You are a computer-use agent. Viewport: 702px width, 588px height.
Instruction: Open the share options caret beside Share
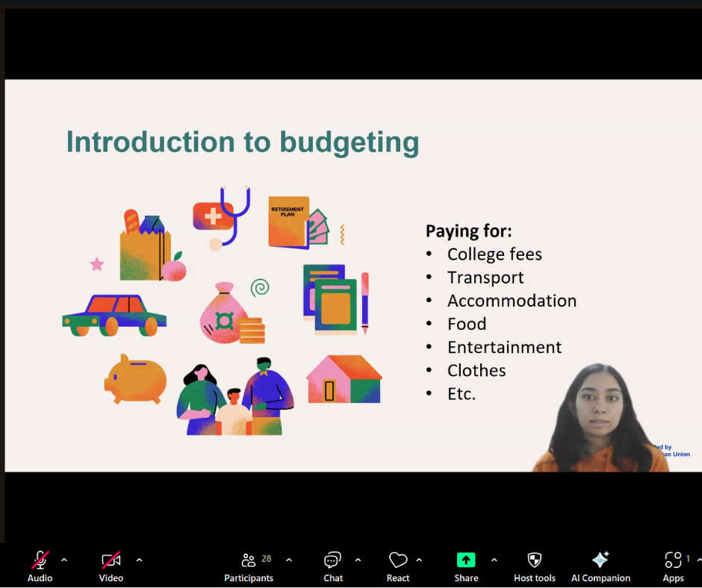pos(494,560)
